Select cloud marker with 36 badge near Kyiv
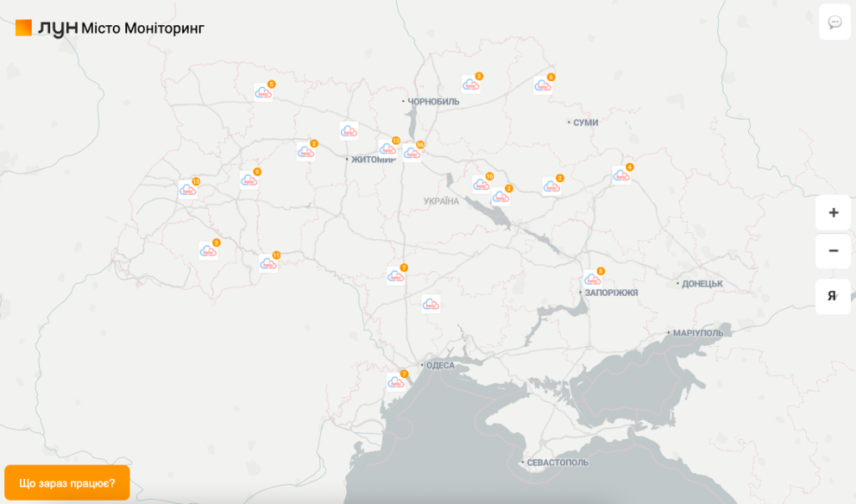Screen dimensions: 856x504 [411, 153]
